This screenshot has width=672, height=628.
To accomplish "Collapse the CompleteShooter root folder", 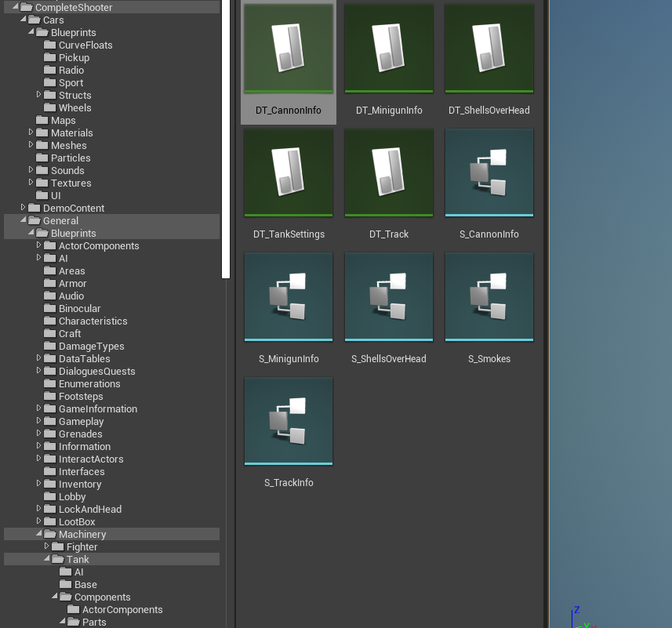I will [x=15, y=7].
